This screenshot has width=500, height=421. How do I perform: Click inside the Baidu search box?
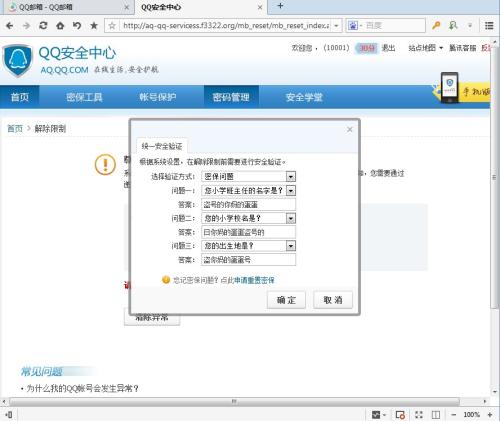pos(395,25)
